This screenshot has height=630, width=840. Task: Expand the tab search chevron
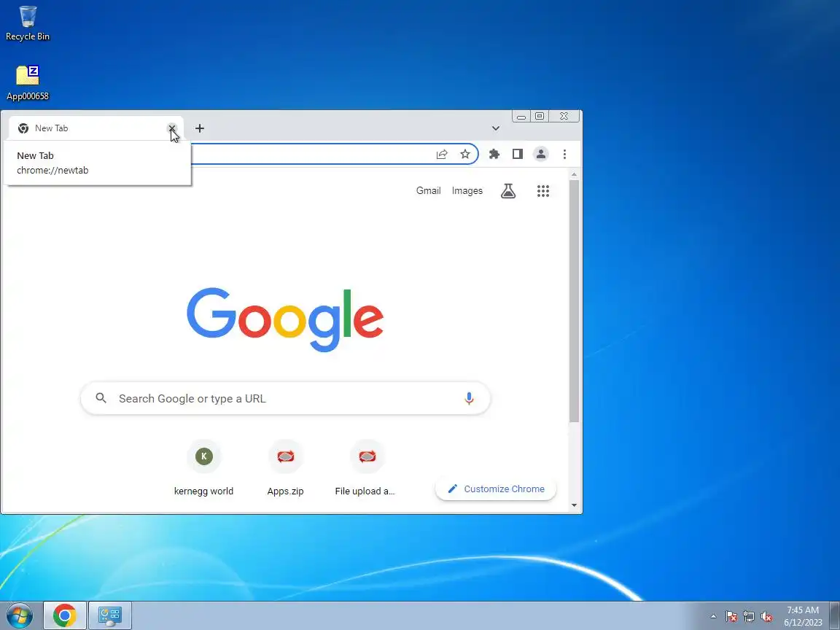pyautogui.click(x=496, y=128)
